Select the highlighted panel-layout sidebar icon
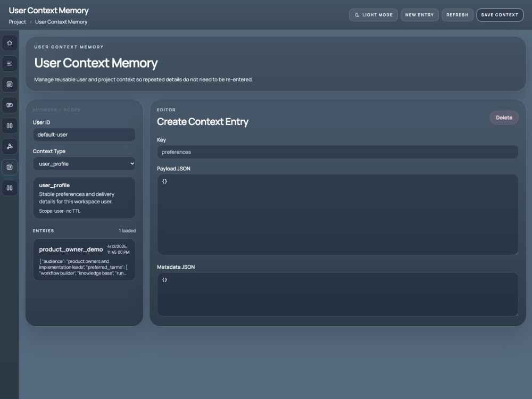532x399 pixels. point(10,167)
